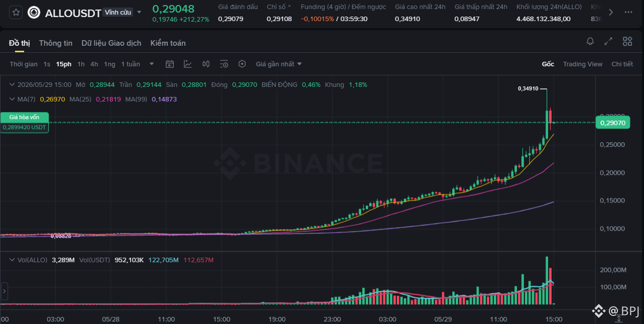Click the hexagon chart settings icon

(242, 64)
